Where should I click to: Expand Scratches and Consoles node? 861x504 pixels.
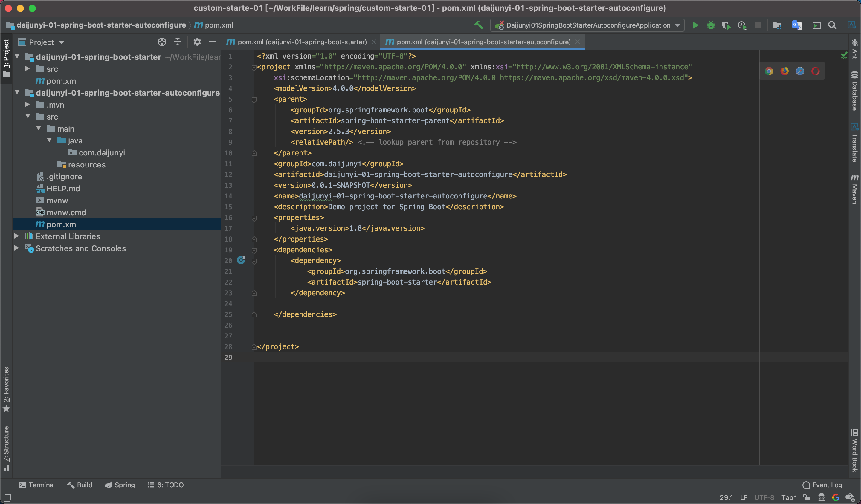tap(16, 248)
